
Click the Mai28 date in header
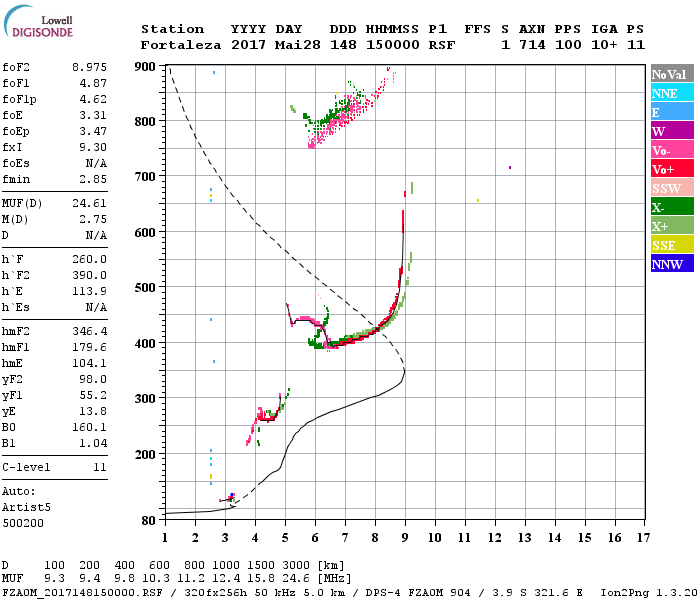(298, 45)
